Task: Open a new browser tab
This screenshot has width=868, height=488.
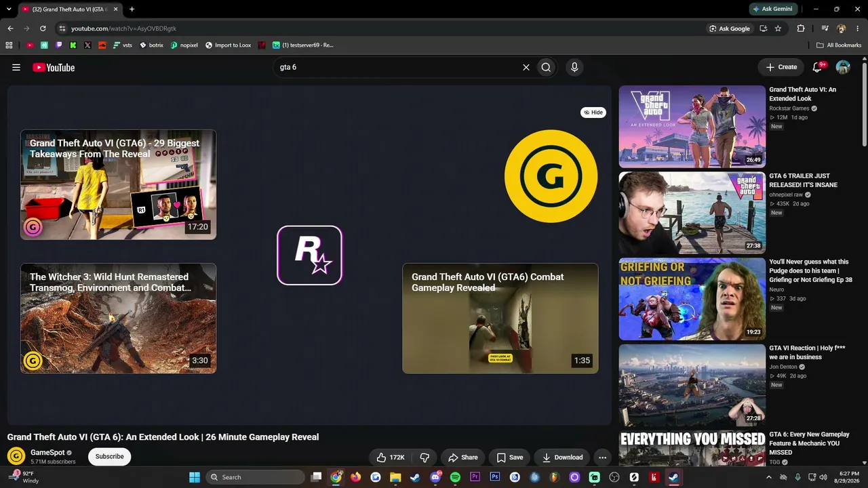Action: click(132, 9)
